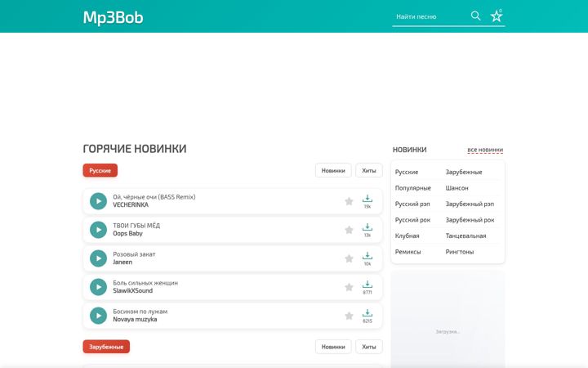Open 'Русские' in sidebar Новинки list
The height and width of the screenshot is (368, 588).
tap(407, 172)
